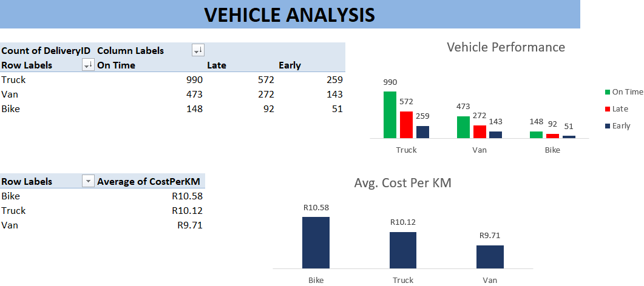Click the Count of DeliveryID cell
This screenshot has height=286, width=644.
click(46, 51)
